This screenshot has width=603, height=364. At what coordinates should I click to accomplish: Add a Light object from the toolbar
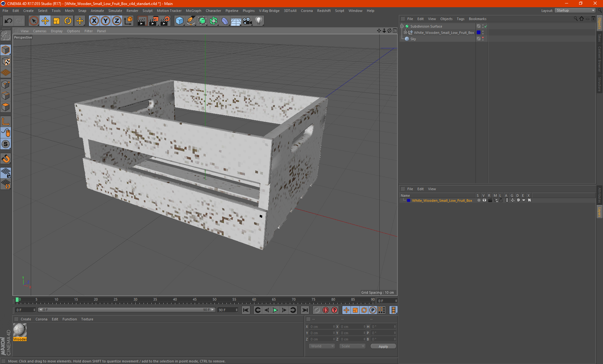(x=258, y=21)
